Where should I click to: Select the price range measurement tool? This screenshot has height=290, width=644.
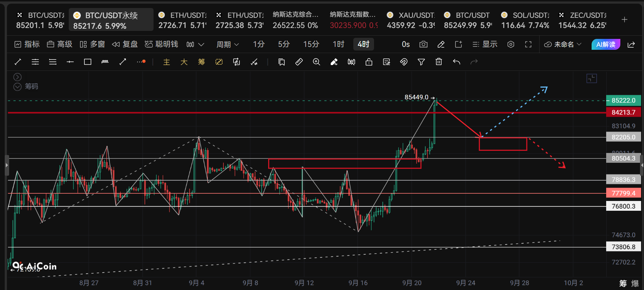pyautogui.click(x=105, y=62)
